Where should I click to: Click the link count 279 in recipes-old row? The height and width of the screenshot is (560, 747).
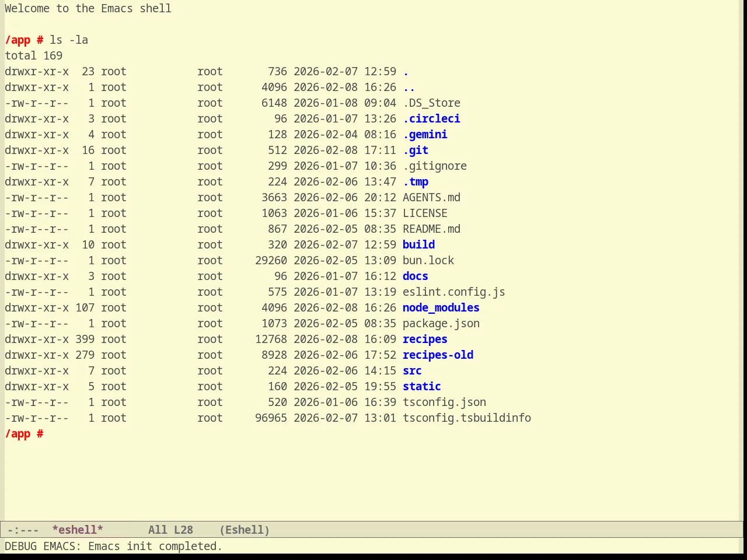click(x=85, y=355)
